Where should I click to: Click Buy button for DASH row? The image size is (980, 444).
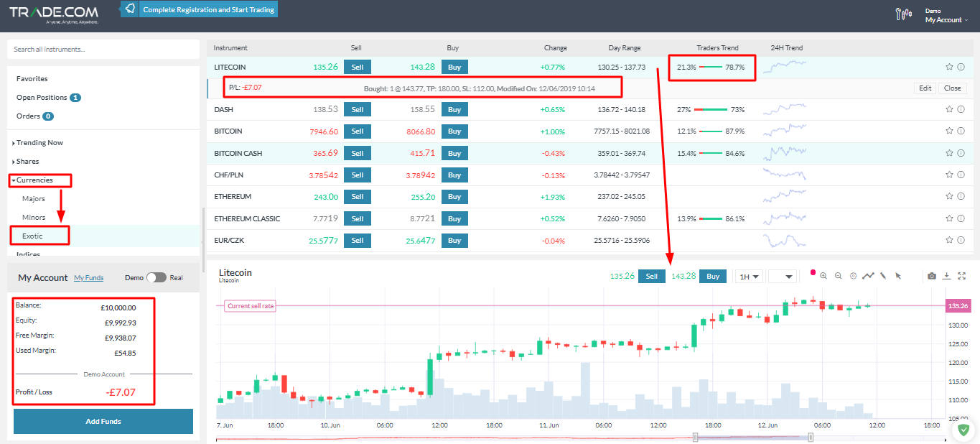pos(454,110)
